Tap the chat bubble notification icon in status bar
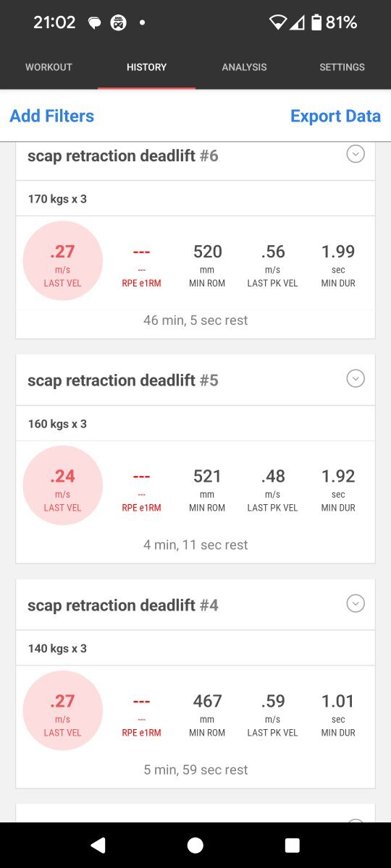This screenshot has width=391, height=868. [x=94, y=23]
